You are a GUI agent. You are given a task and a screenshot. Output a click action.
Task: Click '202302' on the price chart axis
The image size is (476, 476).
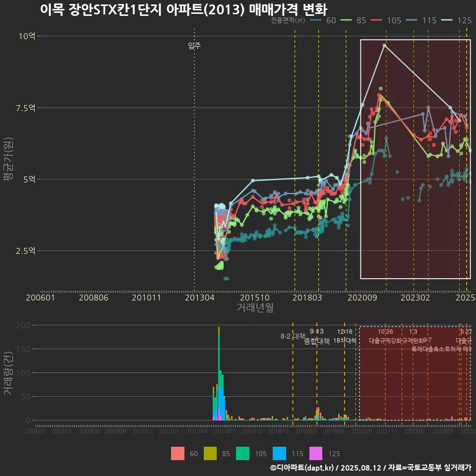pyautogui.click(x=416, y=297)
